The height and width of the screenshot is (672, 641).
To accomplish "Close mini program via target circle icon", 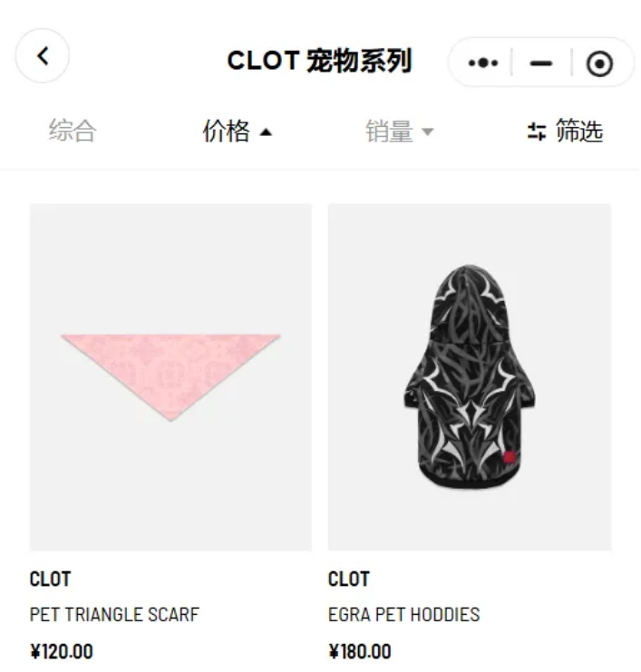I will click(x=599, y=63).
